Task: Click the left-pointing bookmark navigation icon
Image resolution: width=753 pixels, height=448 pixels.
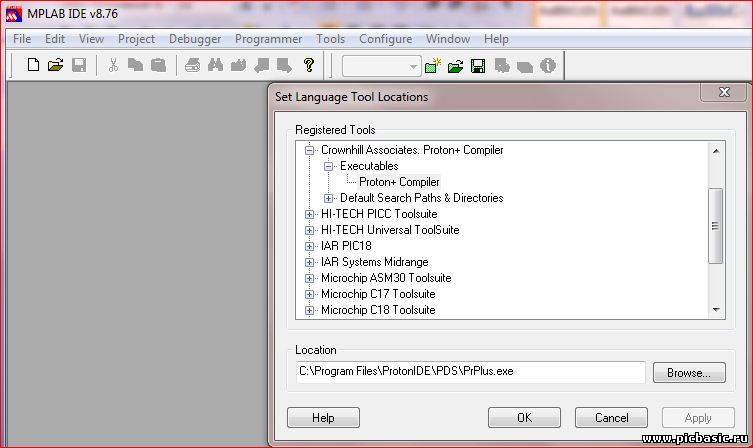Action: tap(262, 65)
